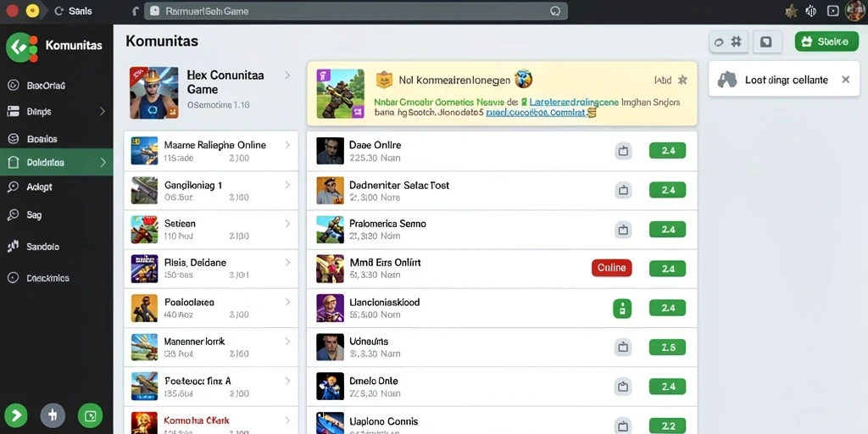Expand Maame Raliegne Online row chevron
The height and width of the screenshot is (434, 868).
[x=287, y=145]
